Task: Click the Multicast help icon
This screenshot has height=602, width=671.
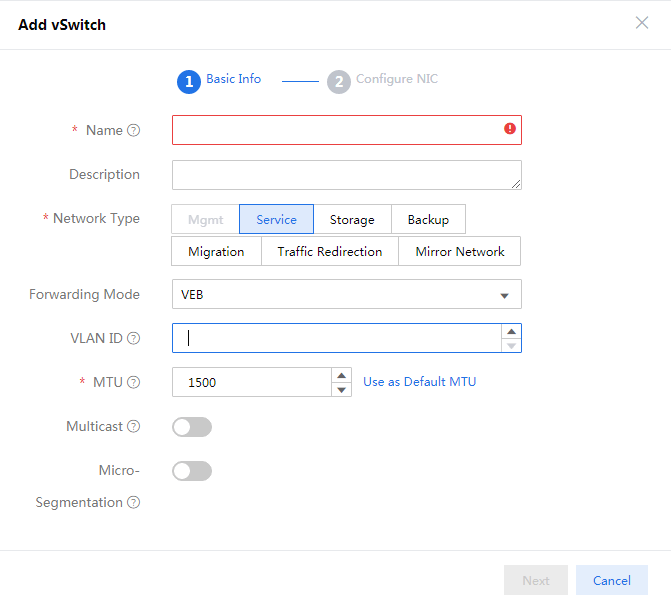Action: [x=134, y=426]
